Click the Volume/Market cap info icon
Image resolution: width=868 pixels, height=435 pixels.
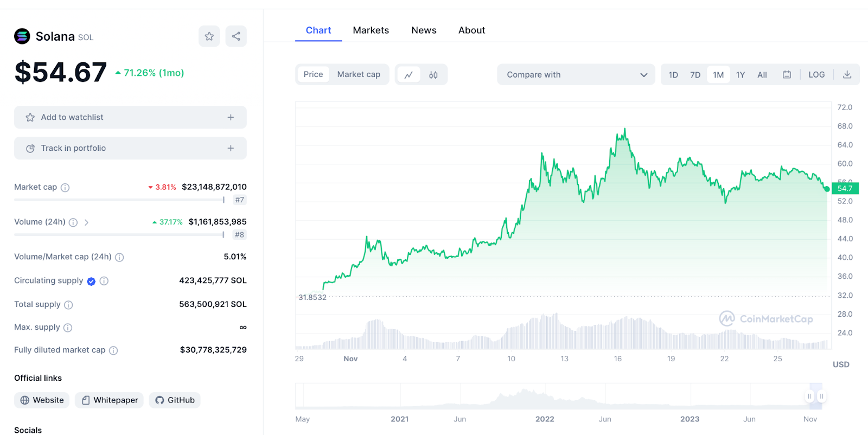point(119,257)
